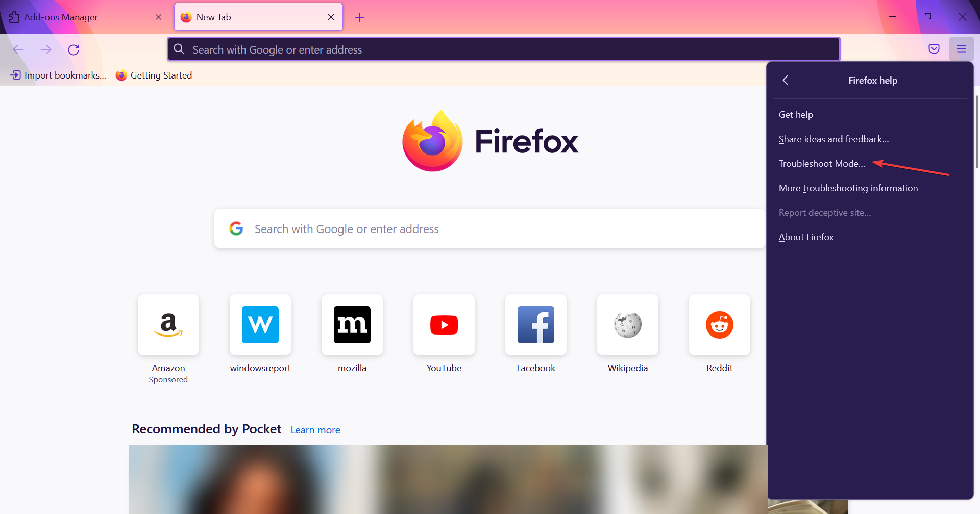Go back from Firefox help panel
The image size is (980, 514).
coord(786,80)
